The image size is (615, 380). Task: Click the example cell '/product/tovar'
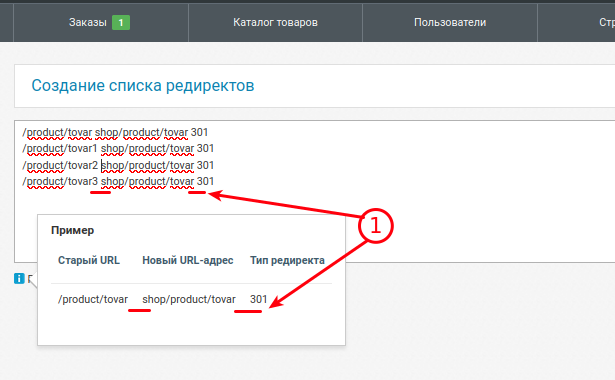point(93,299)
